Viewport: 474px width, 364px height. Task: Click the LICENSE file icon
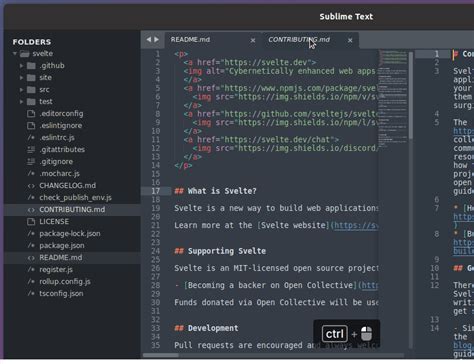tap(31, 222)
